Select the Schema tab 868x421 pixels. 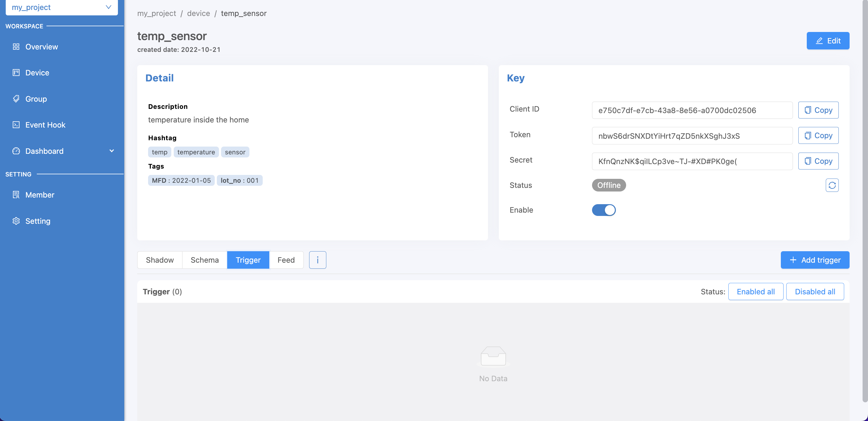pyautogui.click(x=205, y=259)
